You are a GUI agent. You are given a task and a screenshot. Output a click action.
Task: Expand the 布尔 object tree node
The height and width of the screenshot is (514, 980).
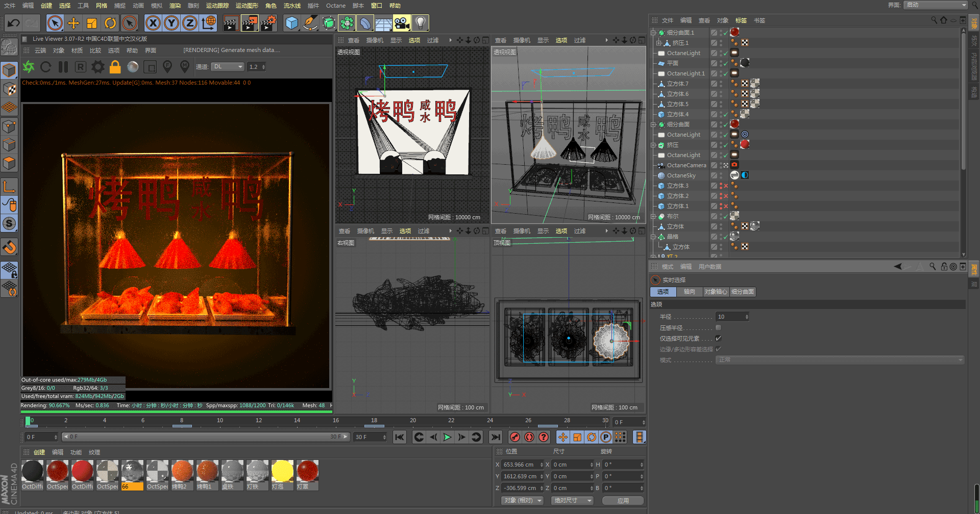[x=653, y=216]
